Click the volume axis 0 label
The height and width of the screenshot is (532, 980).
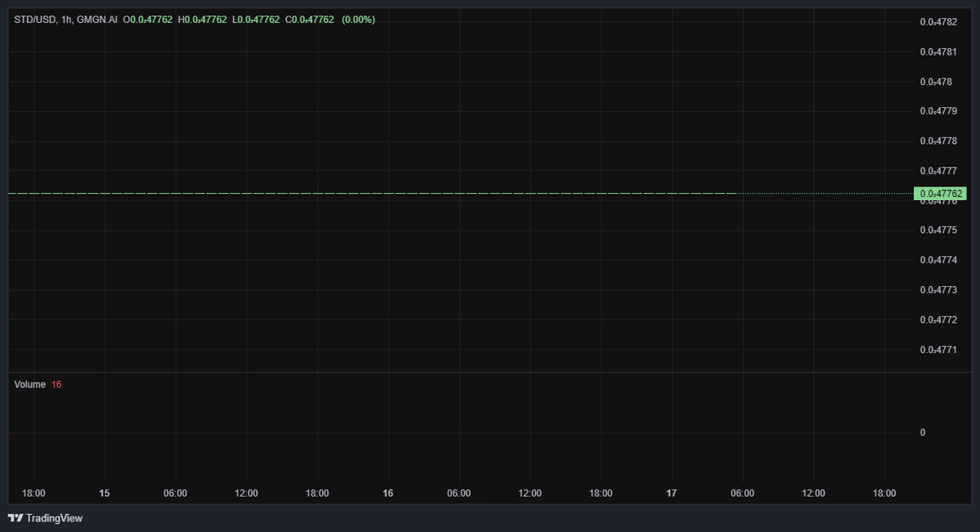[923, 432]
